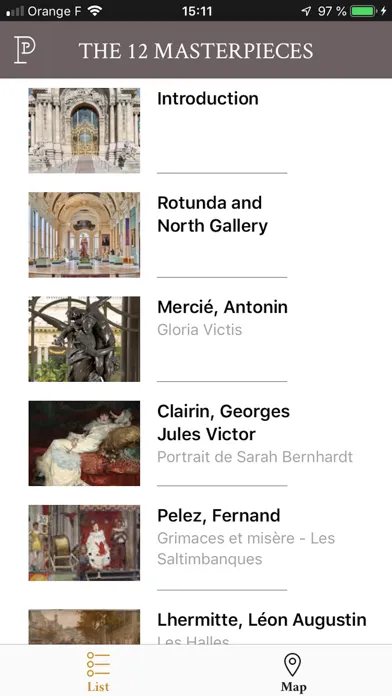
Task: Open Mercié, Antonin Gloria Victis item
Action: click(x=196, y=339)
